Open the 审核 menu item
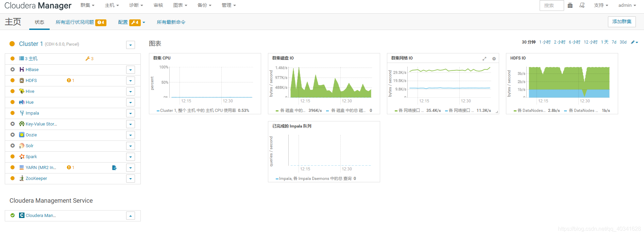 pos(158,5)
